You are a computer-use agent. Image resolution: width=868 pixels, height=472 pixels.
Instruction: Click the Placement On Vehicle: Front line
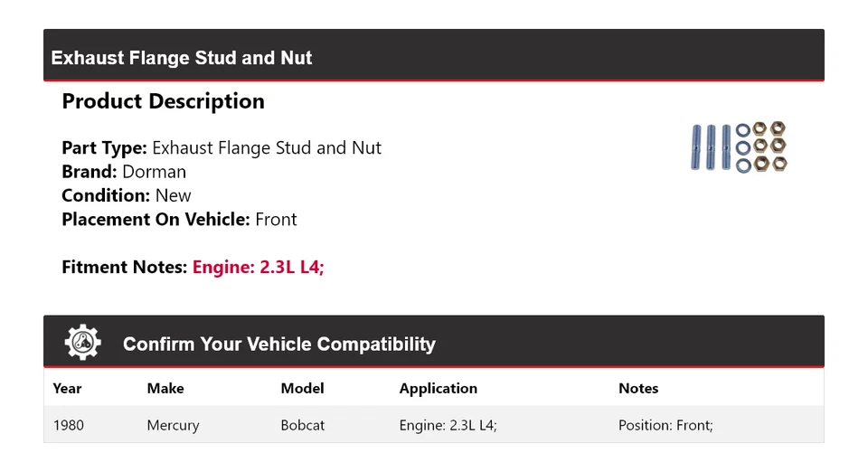click(x=179, y=219)
